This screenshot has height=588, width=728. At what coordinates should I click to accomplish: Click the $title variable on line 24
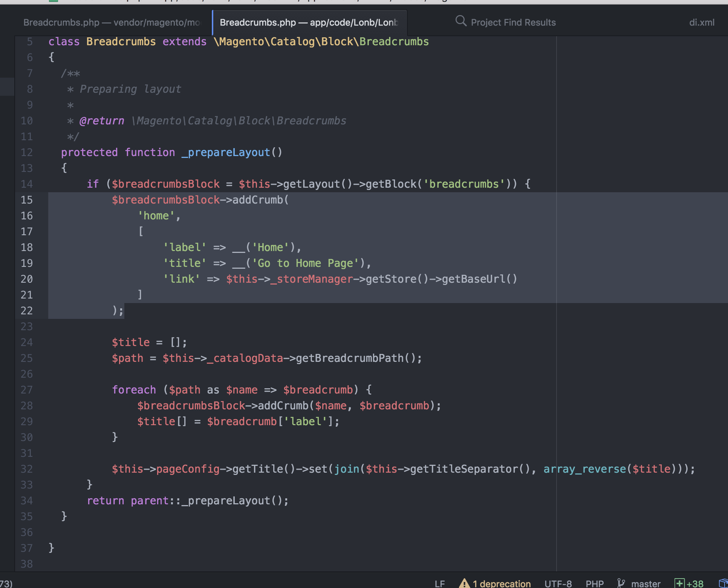point(131,342)
